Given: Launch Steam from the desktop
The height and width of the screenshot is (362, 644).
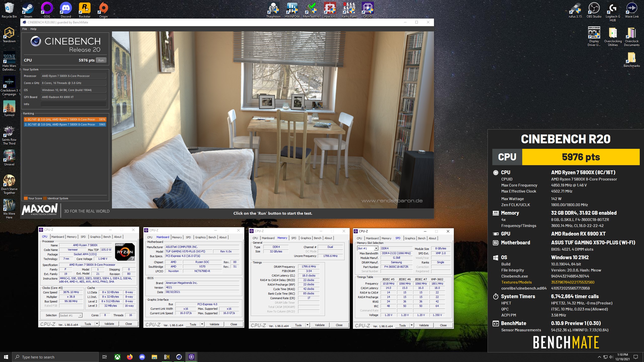Looking at the screenshot, I should coord(28,10).
